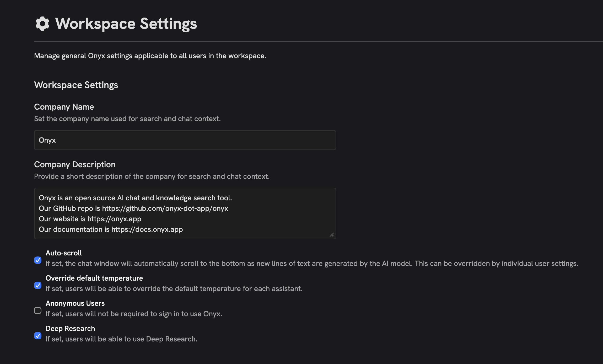This screenshot has width=603, height=364.
Task: Disable the Auto-scroll checkbox
Action: (38, 260)
